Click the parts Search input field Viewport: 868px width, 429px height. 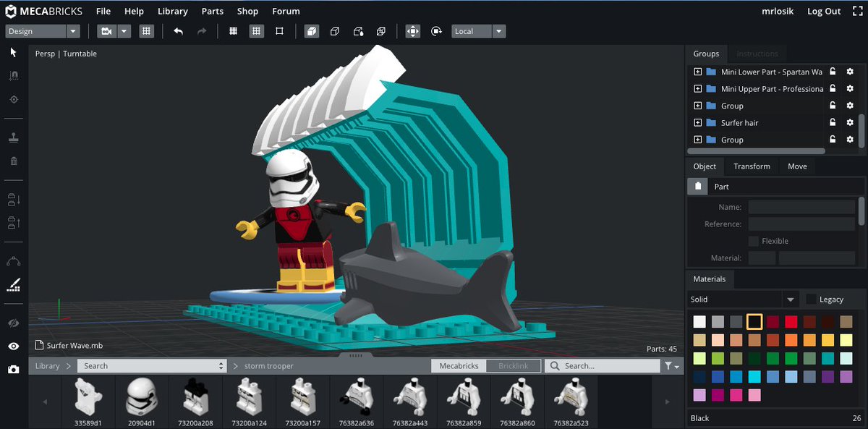coord(603,366)
